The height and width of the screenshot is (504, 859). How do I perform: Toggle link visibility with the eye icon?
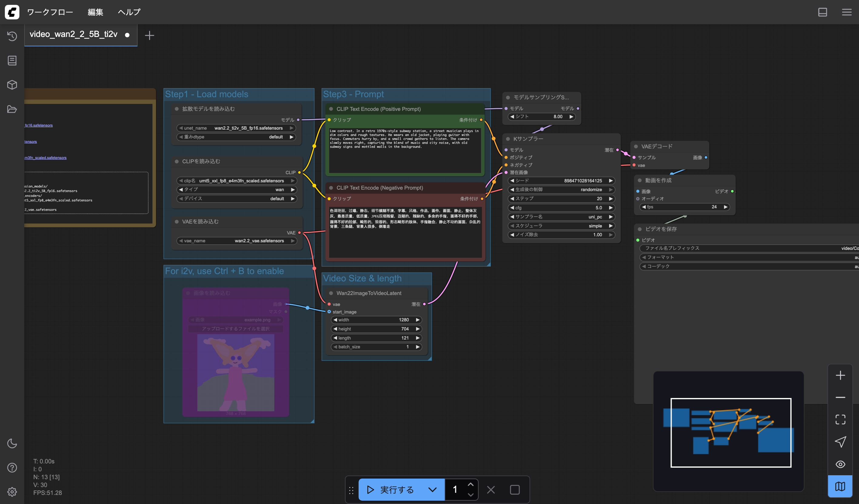(841, 464)
